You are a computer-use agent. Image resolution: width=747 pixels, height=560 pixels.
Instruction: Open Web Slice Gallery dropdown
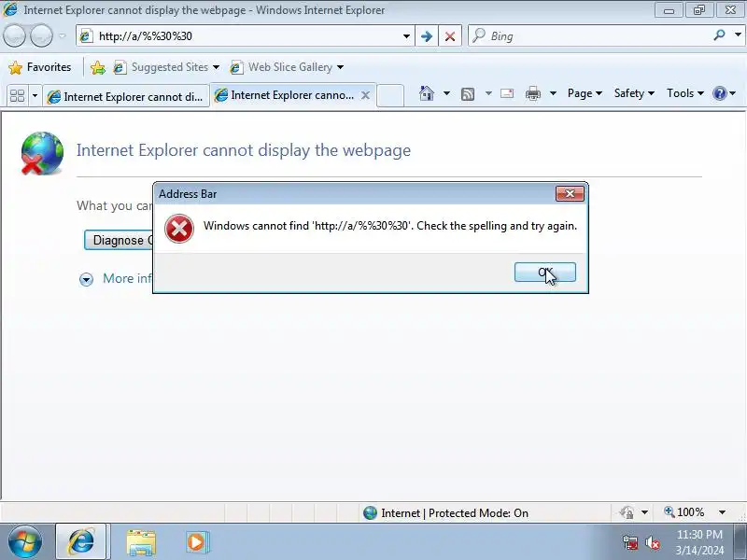[x=287, y=67]
